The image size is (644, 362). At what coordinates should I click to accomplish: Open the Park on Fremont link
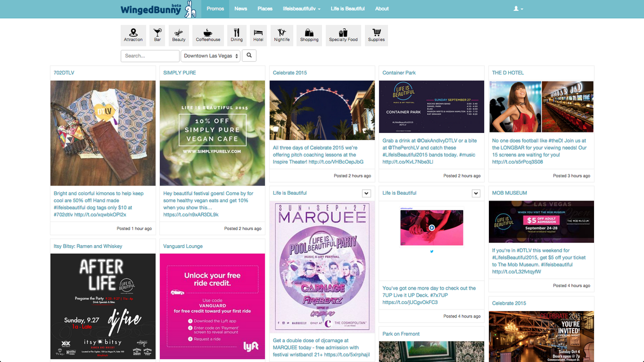tap(401, 334)
